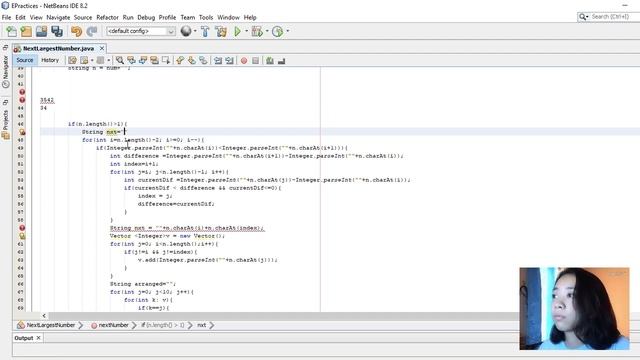Open the Debug Project dropdown arrow

267,31
